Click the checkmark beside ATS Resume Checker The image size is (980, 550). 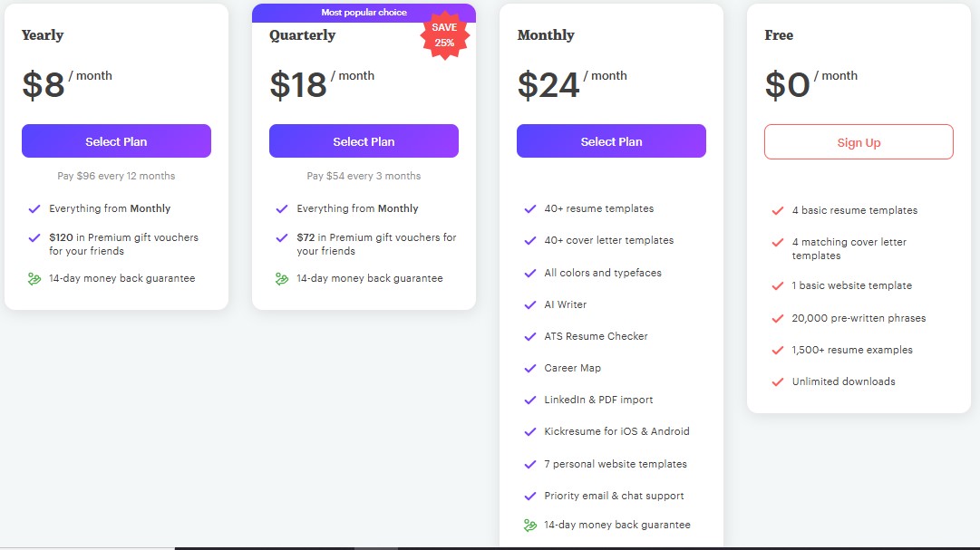[530, 336]
